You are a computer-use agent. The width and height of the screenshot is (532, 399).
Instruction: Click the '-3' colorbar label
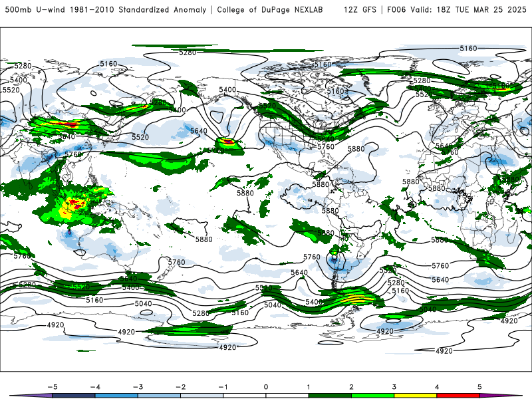(138, 387)
